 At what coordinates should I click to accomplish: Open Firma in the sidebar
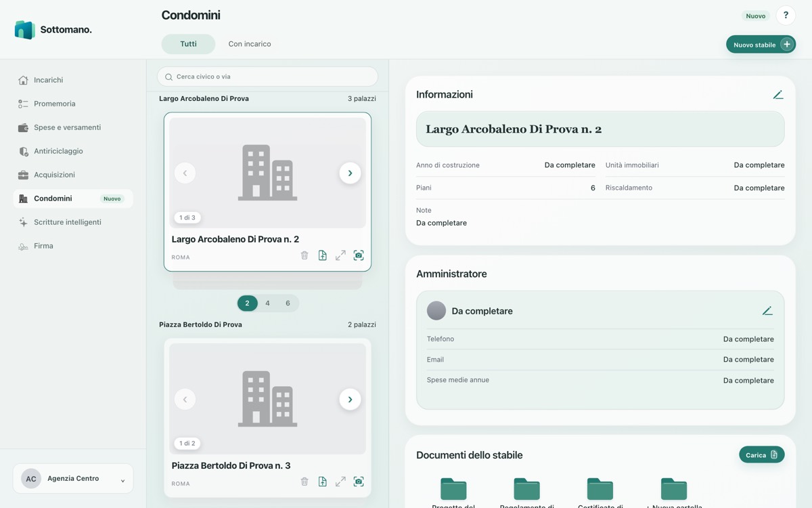pyautogui.click(x=73, y=246)
